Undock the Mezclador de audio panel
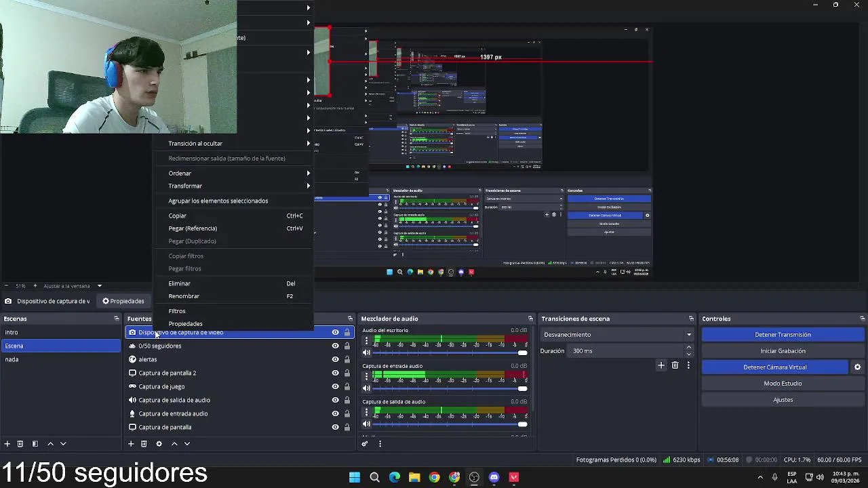 [x=530, y=319]
